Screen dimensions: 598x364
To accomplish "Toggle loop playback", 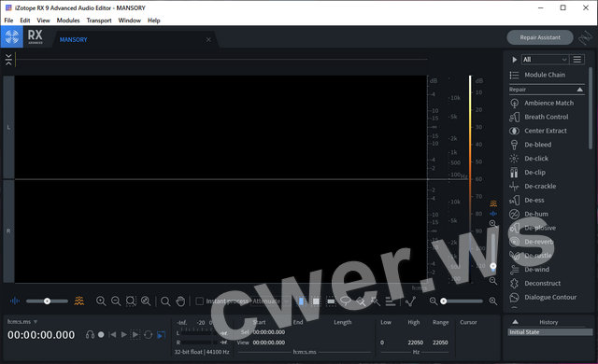I will coord(148,335).
